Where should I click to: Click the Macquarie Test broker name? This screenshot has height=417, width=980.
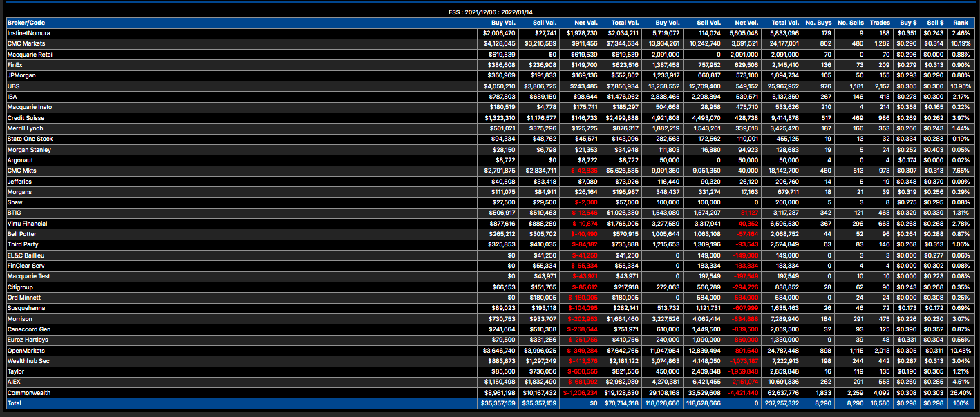pos(28,277)
